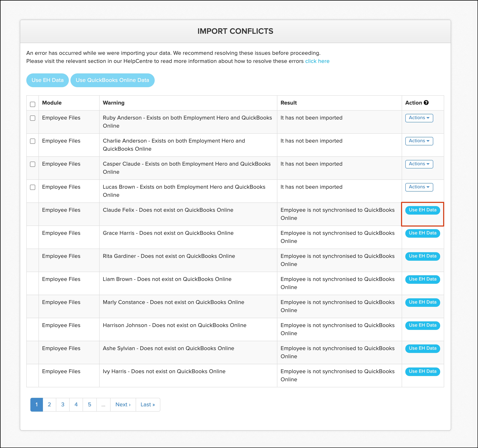The image size is (478, 448).
Task: Check the Ruby Anderson row checkbox
Action: coord(33,118)
